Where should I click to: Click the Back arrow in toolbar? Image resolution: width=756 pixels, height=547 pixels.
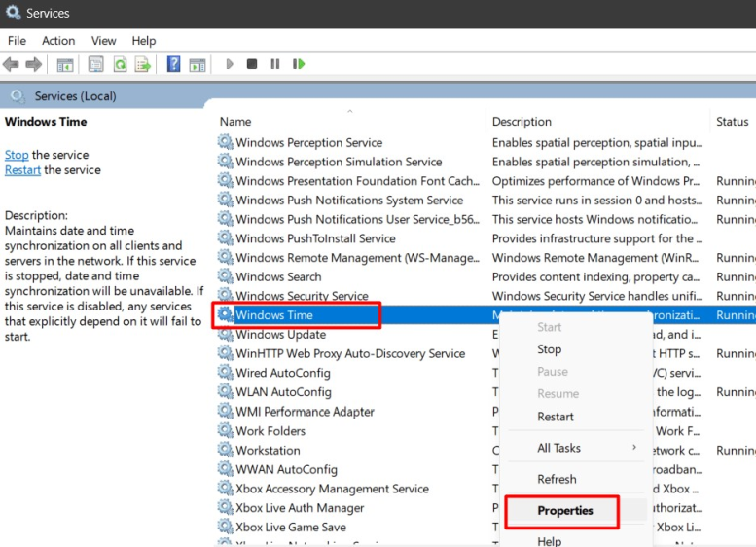(x=11, y=64)
